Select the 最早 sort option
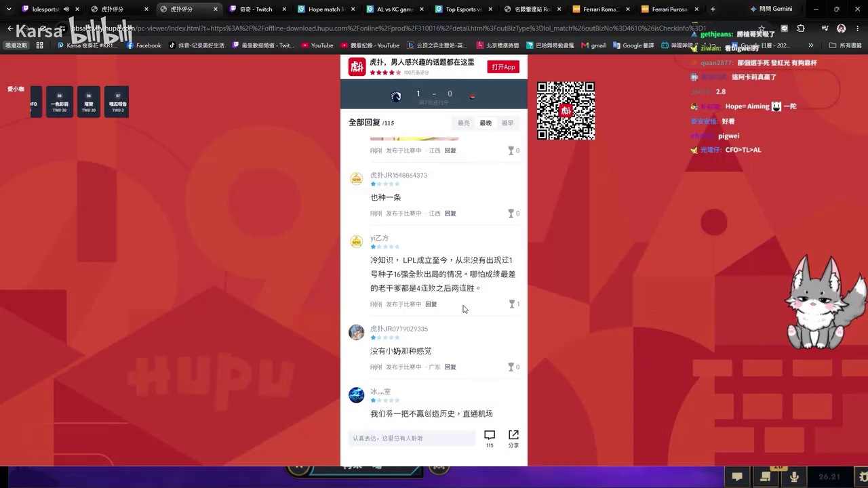 [x=507, y=123]
